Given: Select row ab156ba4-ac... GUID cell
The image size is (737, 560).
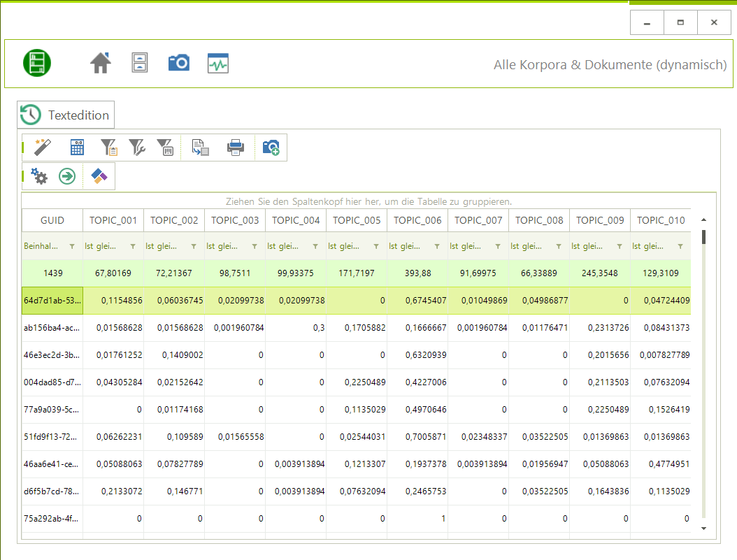Looking at the screenshot, I should 52,327.
